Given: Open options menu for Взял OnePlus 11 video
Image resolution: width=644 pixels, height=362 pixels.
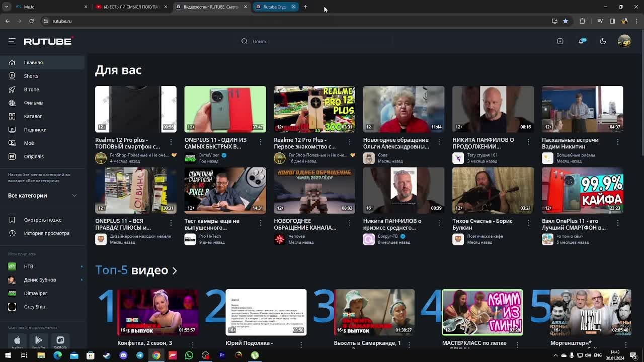Looking at the screenshot, I should (x=618, y=223).
